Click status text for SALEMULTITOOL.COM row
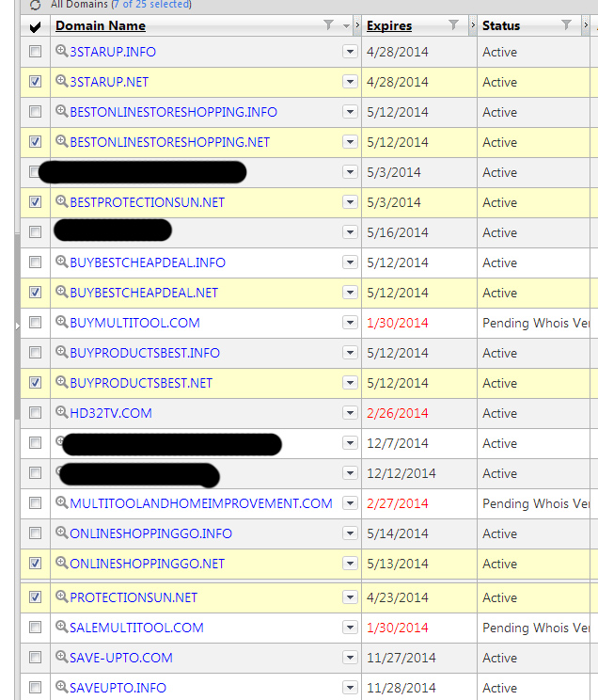The image size is (598, 700). click(536, 628)
